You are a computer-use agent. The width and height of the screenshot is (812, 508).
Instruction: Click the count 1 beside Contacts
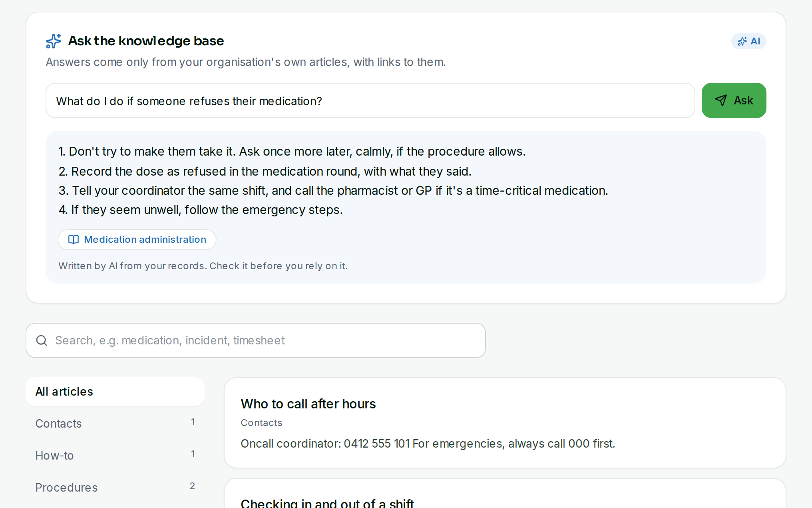(x=193, y=422)
